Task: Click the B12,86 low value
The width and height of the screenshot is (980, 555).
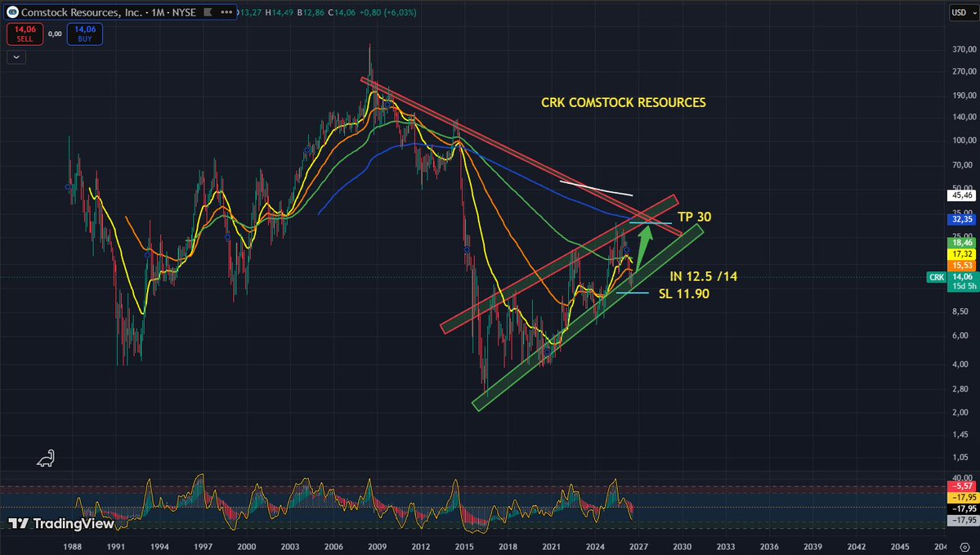Action: point(311,12)
